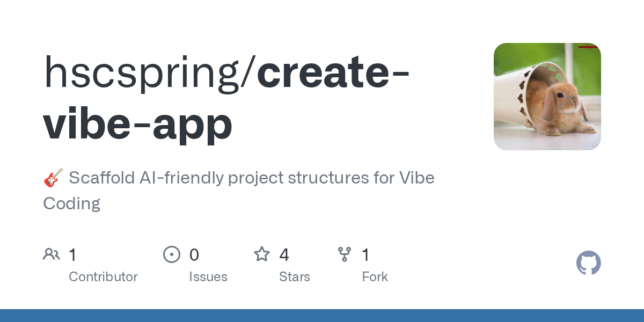Image resolution: width=644 pixels, height=322 pixels.
Task: Click the Issues circle-dot icon
Action: tap(171, 254)
